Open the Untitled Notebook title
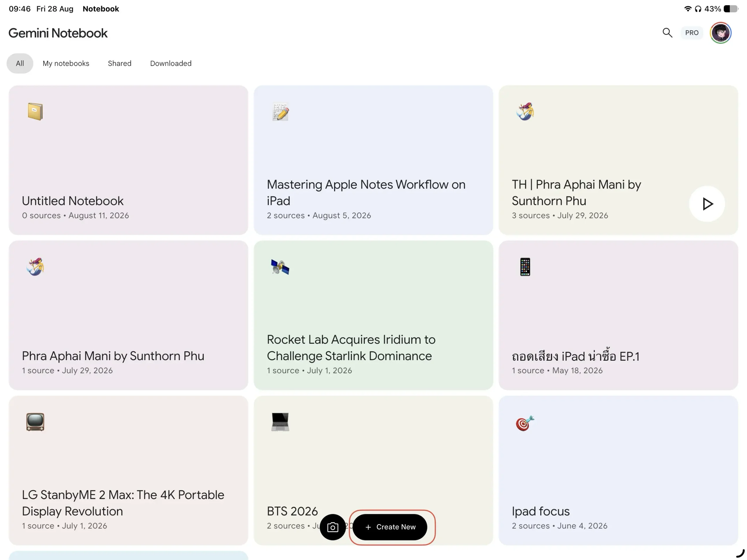 click(73, 201)
